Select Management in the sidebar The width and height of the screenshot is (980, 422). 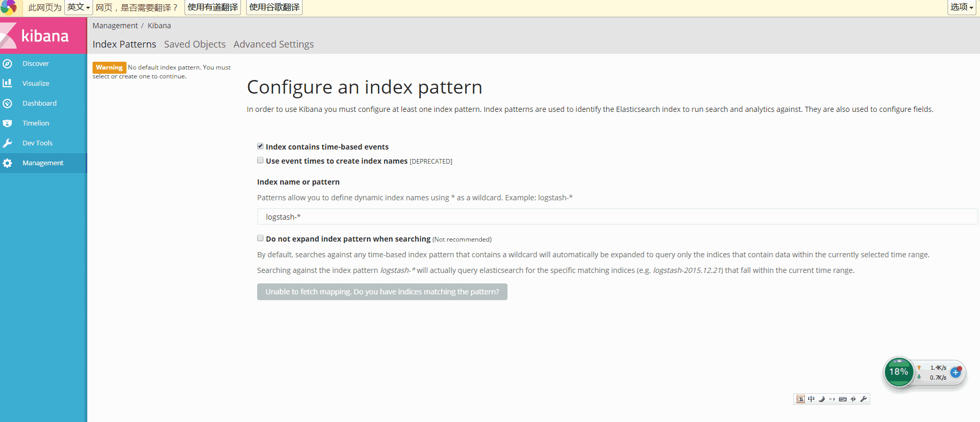[43, 163]
